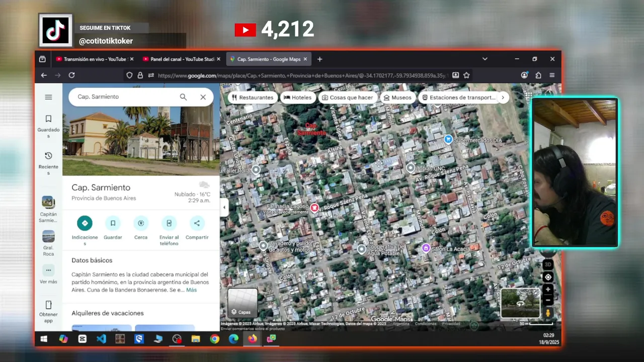This screenshot has height=362, width=644.
Task: Click the Street View pegman
Action: point(548,313)
